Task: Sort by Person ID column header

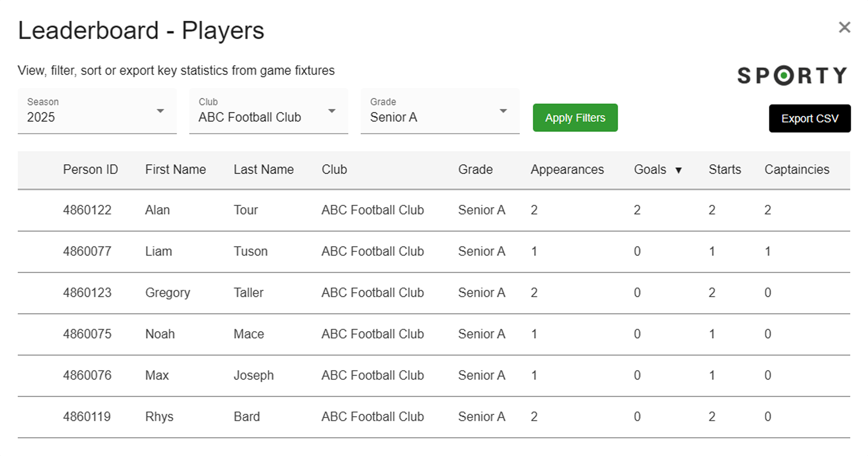Action: pyautogui.click(x=90, y=170)
